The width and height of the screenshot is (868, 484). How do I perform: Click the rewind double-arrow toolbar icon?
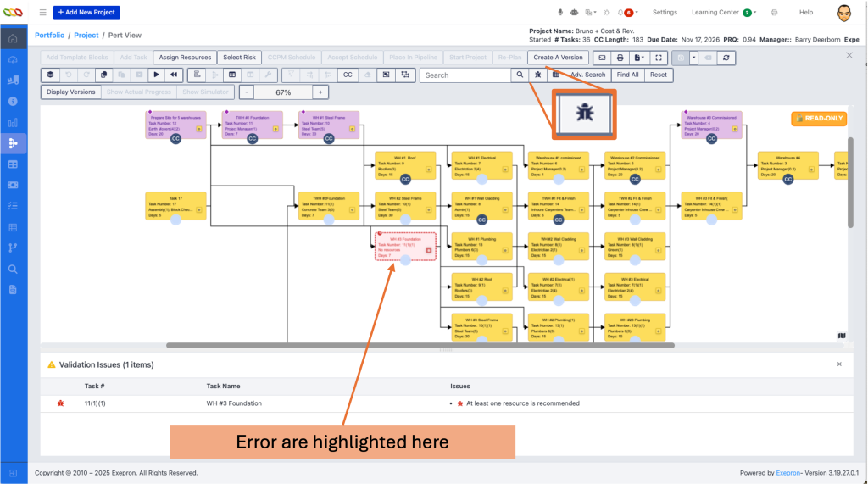[173, 75]
